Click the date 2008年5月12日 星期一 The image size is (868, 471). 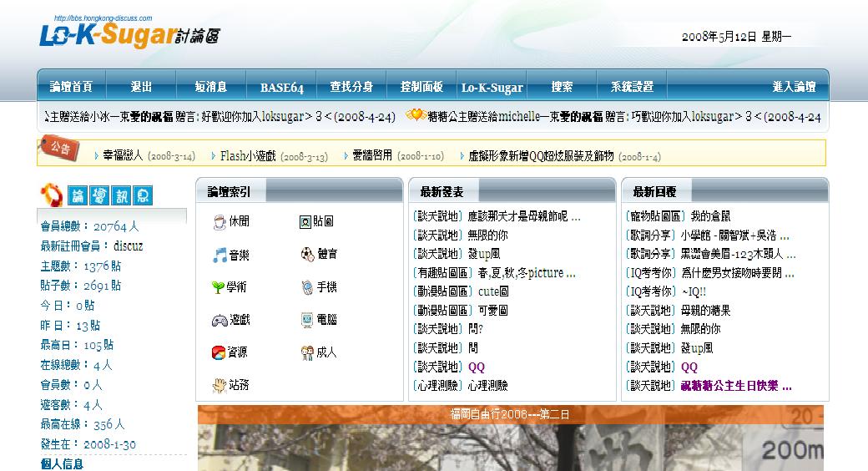(736, 37)
